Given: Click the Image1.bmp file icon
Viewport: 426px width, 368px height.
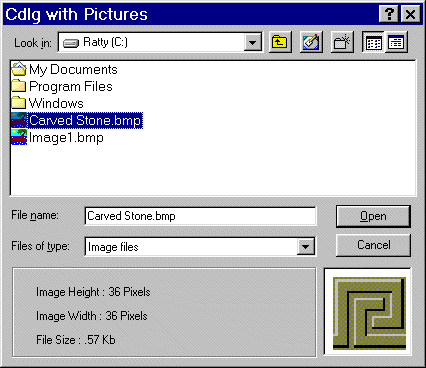Looking at the screenshot, I should [x=19, y=137].
